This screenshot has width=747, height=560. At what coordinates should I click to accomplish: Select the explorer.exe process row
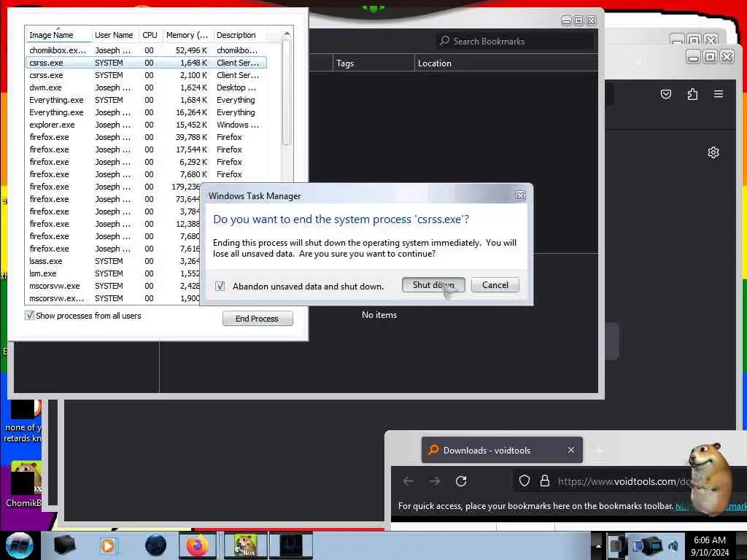146,124
